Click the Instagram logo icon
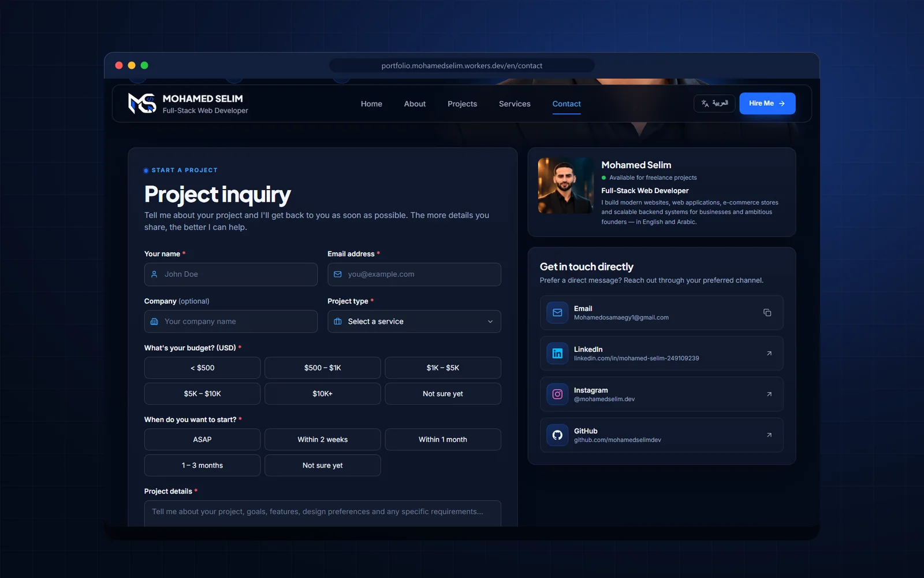 (557, 394)
